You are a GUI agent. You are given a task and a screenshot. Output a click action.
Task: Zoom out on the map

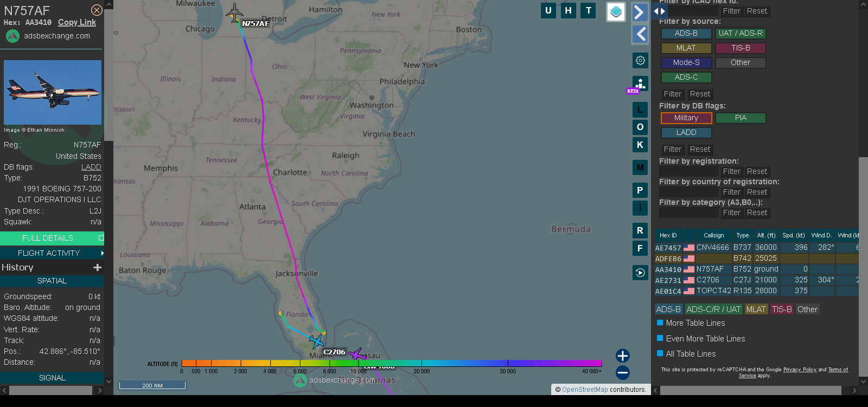coord(623,372)
